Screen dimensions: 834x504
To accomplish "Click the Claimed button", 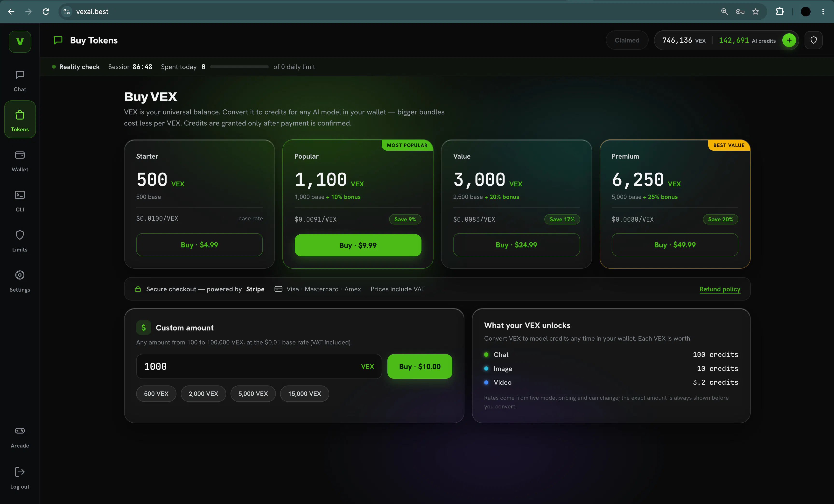I will [627, 40].
